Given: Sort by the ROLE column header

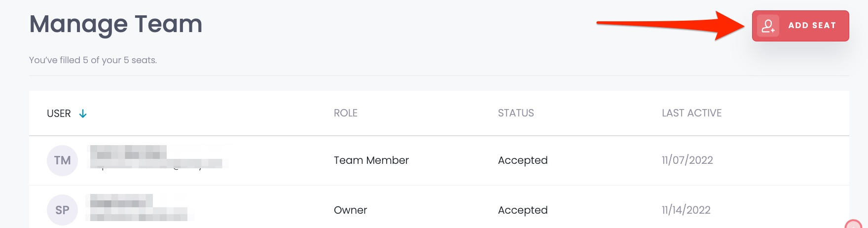Looking at the screenshot, I should 346,113.
